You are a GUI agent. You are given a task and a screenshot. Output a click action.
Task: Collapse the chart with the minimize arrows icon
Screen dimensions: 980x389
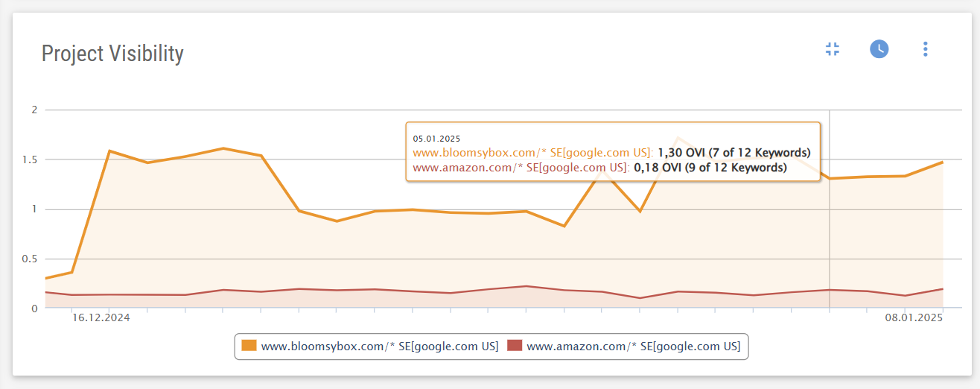tap(833, 49)
